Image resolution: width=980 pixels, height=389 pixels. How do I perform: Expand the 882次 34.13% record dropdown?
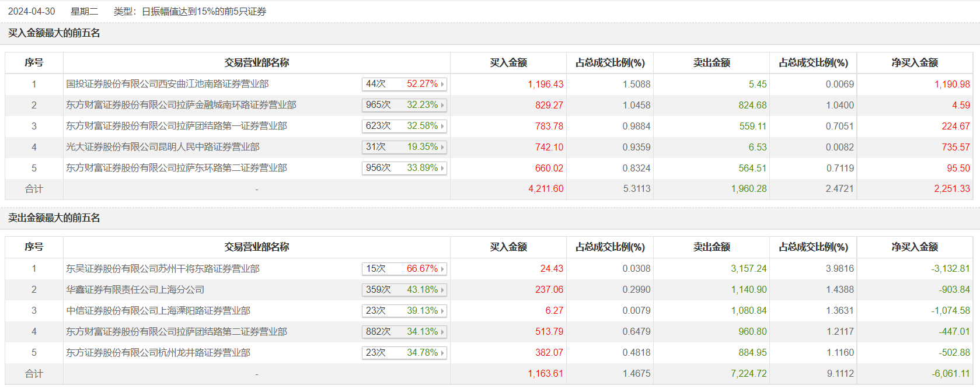(442, 332)
